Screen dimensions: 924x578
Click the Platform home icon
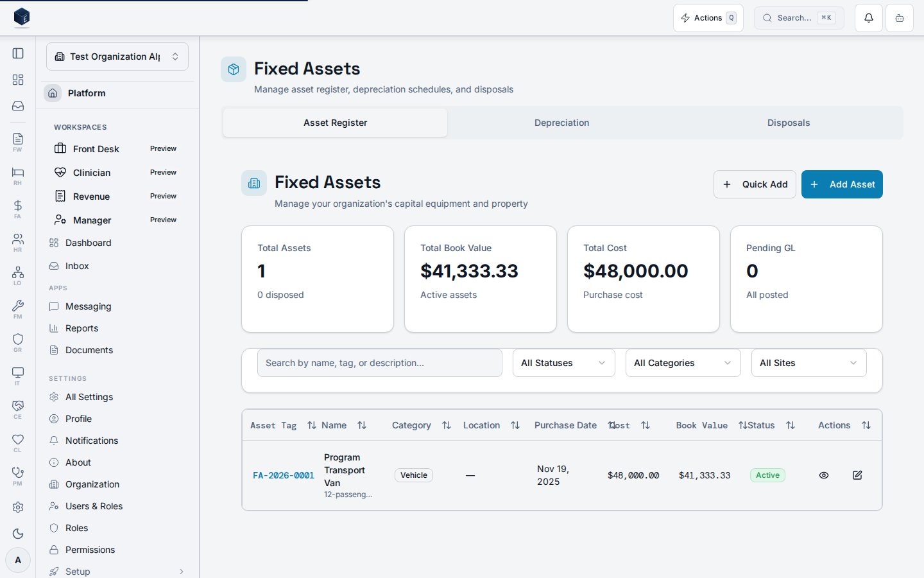tap(53, 93)
